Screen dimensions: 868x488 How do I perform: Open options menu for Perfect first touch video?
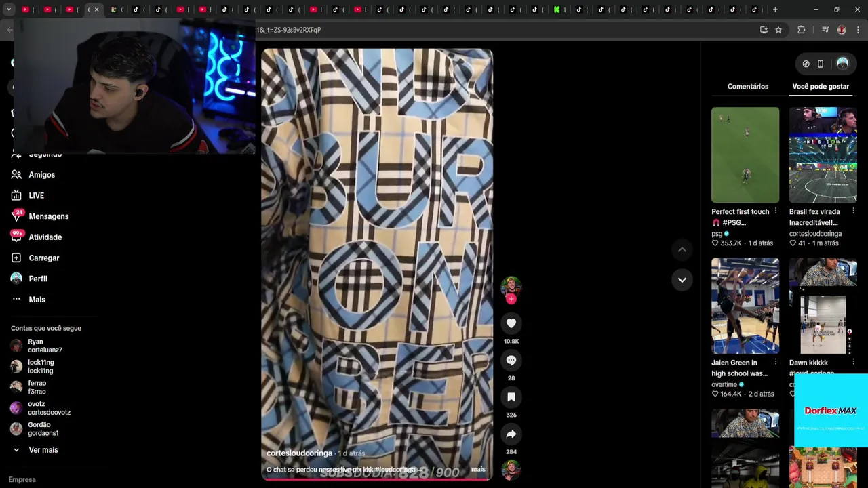click(776, 211)
